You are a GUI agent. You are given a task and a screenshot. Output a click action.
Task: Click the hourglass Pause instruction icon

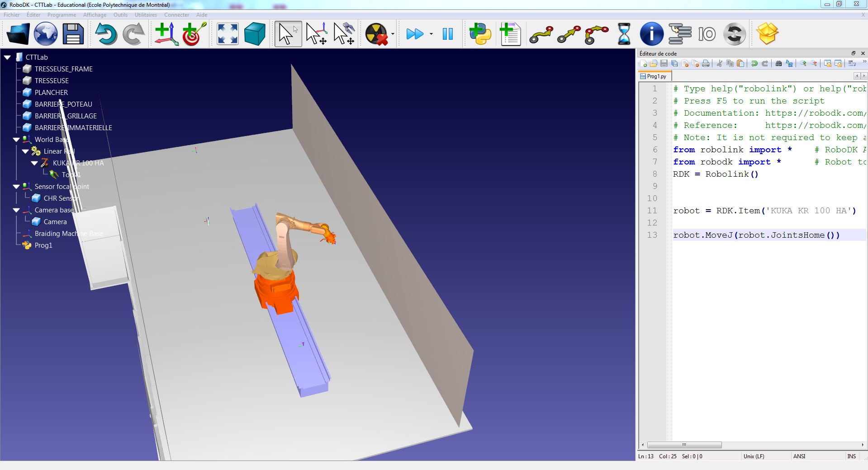click(x=624, y=34)
